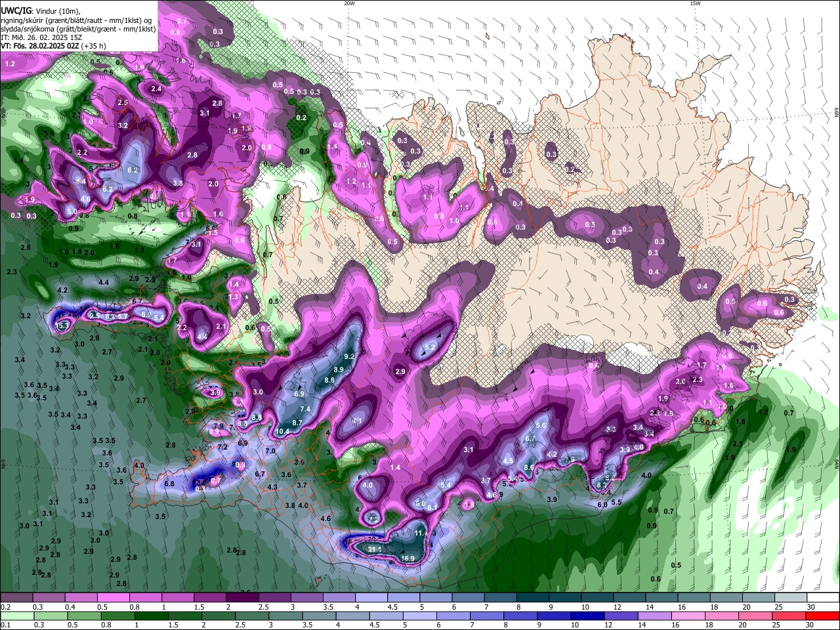
Task: Select the dull mauve swatch above 0.2
Action: click(16, 598)
